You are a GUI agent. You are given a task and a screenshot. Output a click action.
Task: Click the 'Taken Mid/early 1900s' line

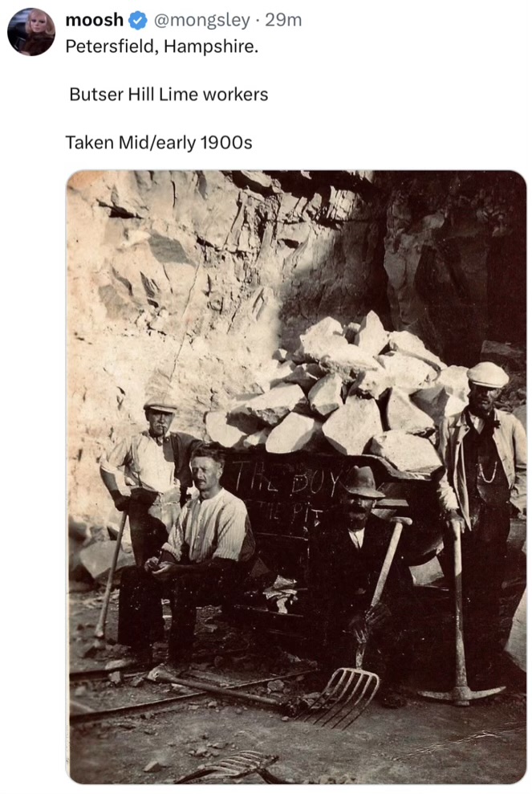[158, 143]
